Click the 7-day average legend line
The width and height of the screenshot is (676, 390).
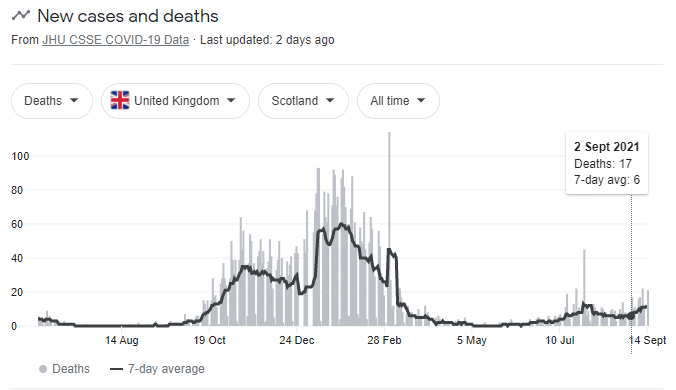pos(116,369)
